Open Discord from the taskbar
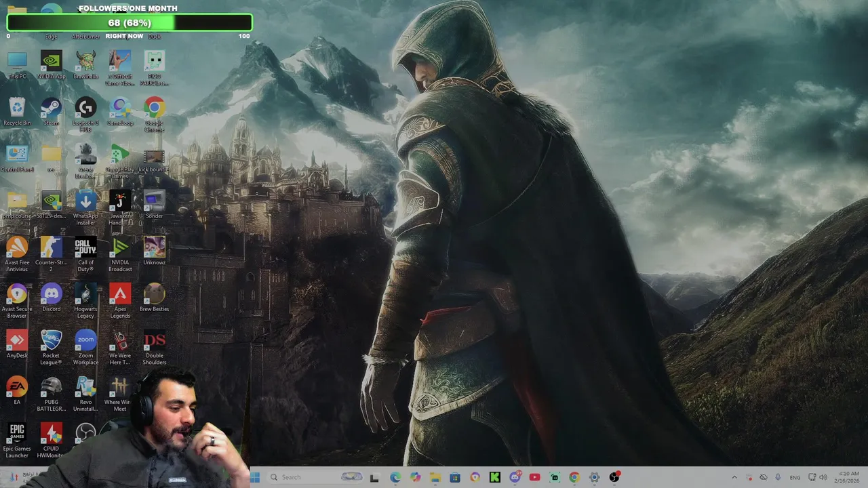This screenshot has width=868, height=488. click(x=515, y=477)
